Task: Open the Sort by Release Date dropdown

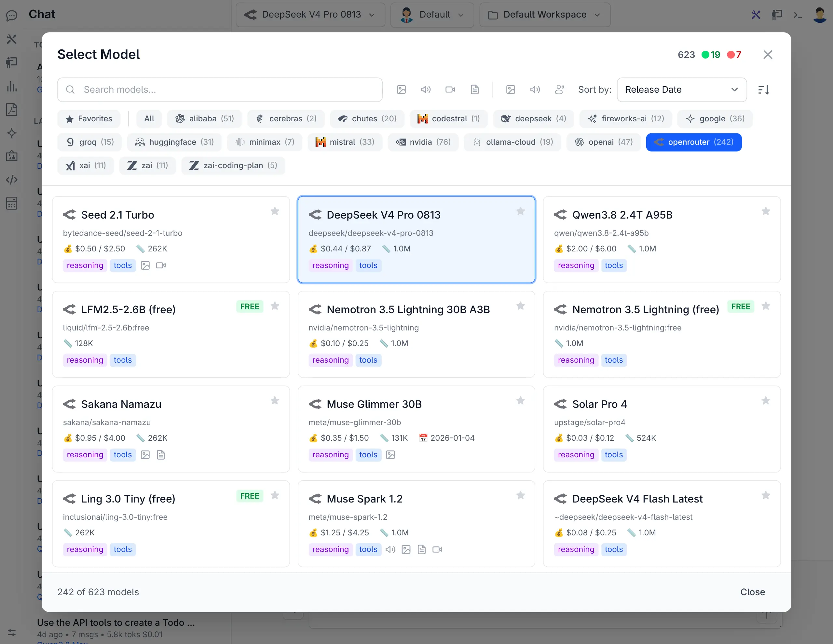Action: point(682,89)
